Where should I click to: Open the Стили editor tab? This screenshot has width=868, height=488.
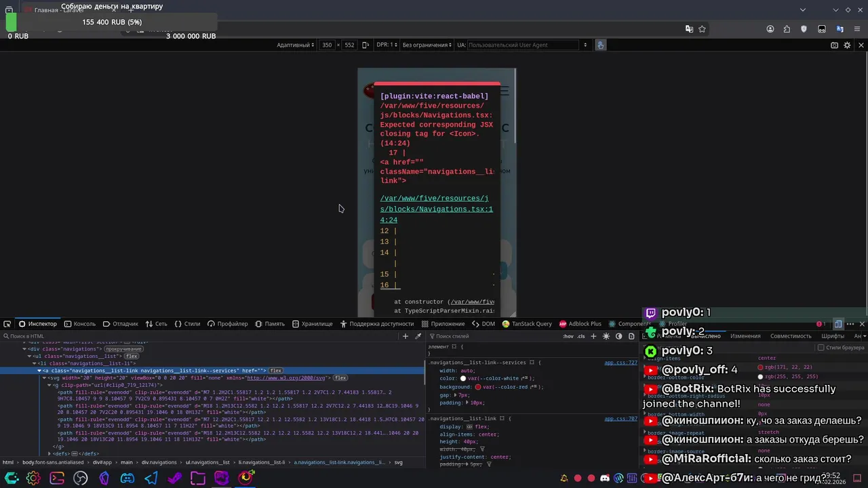pos(187,324)
